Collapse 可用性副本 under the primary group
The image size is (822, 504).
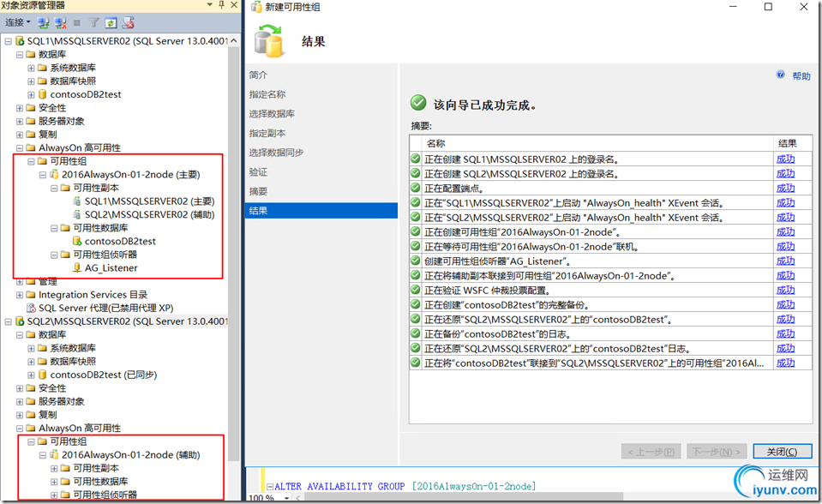[54, 188]
